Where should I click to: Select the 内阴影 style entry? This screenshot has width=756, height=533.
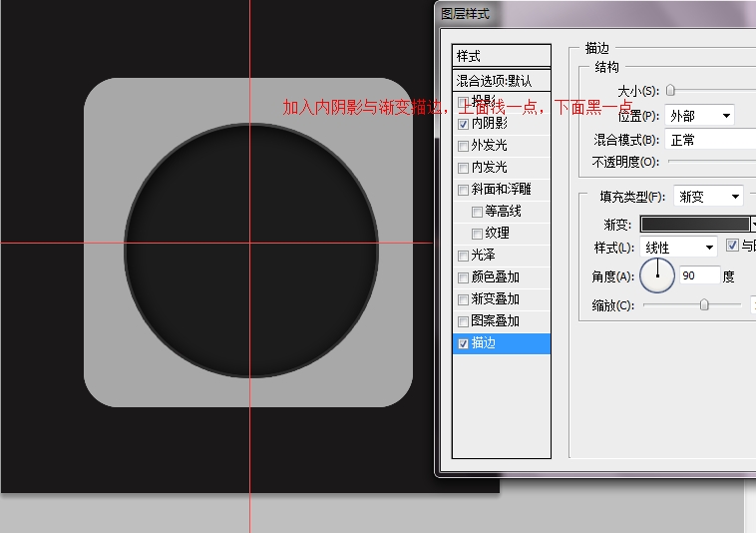click(490, 124)
